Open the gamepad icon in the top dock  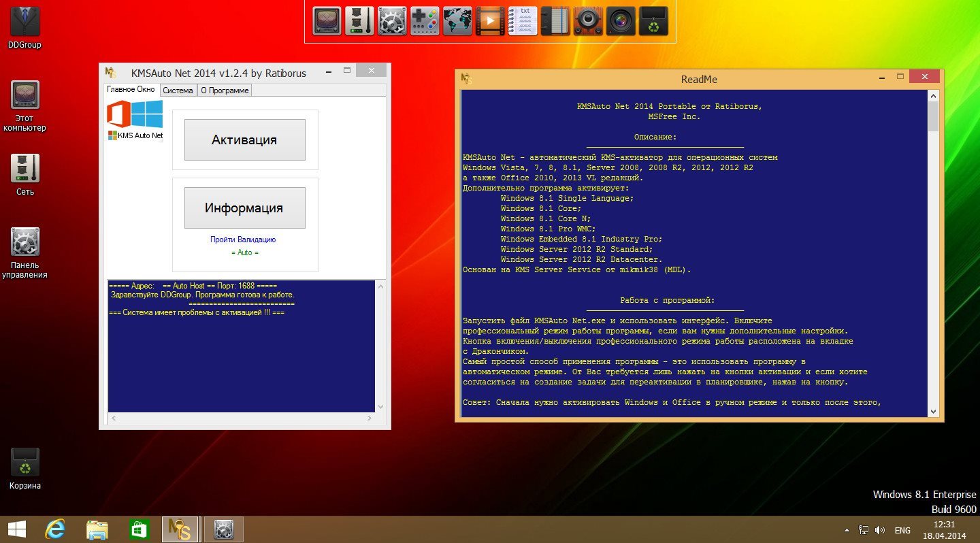click(x=425, y=21)
